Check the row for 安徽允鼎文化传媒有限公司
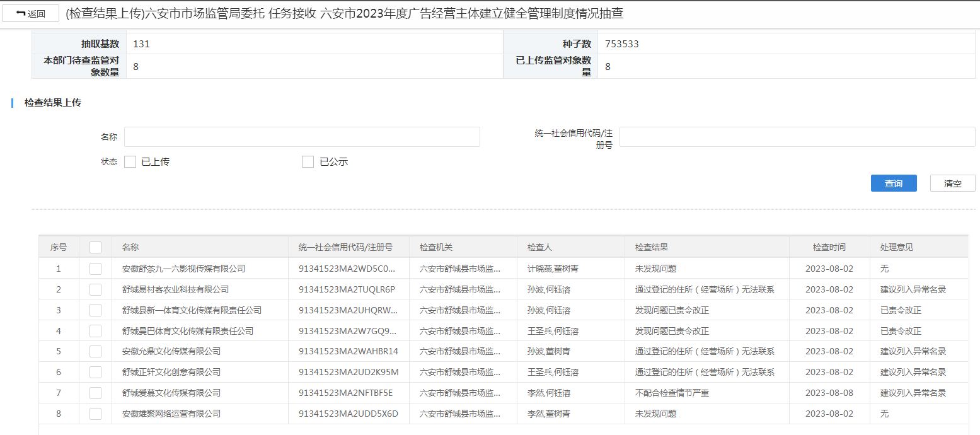This screenshot has height=435, width=980. [x=95, y=351]
